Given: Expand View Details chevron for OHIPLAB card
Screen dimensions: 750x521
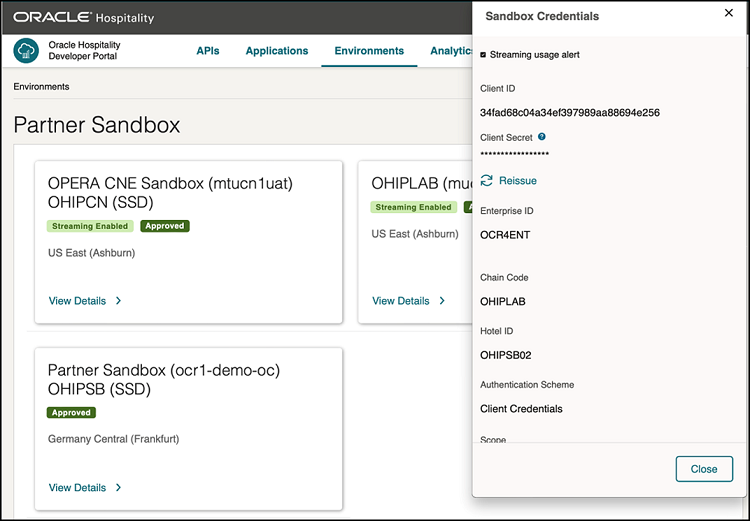Looking at the screenshot, I should pos(442,300).
